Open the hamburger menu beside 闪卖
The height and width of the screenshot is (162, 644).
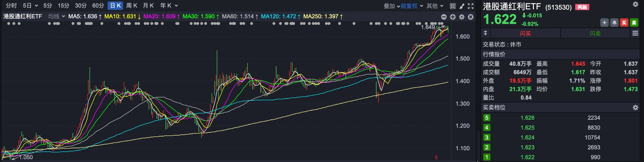click(x=635, y=33)
